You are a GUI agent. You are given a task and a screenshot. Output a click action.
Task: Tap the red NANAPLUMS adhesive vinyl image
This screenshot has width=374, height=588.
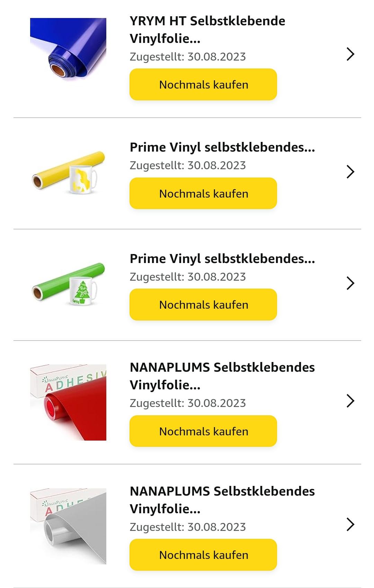68,402
